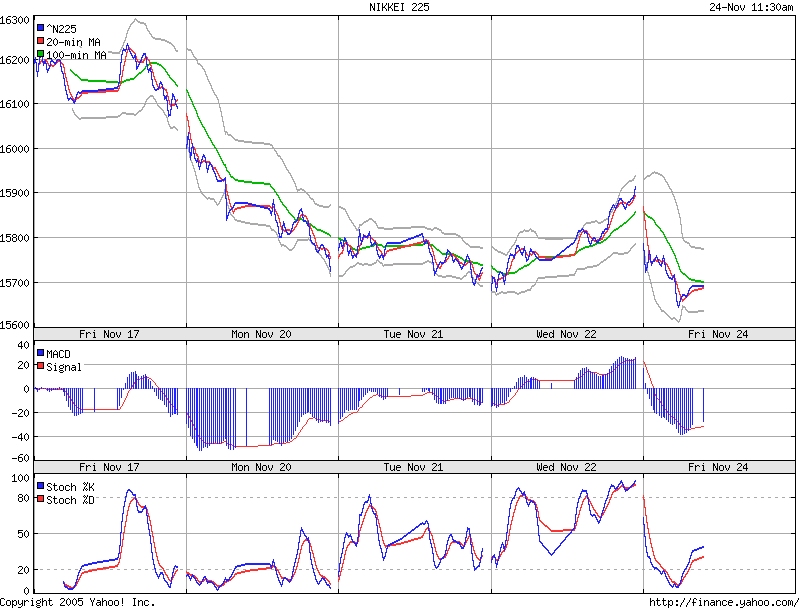Click the -20 label on MACD axis
The width and height of the screenshot is (800, 608).
[x=20, y=413]
